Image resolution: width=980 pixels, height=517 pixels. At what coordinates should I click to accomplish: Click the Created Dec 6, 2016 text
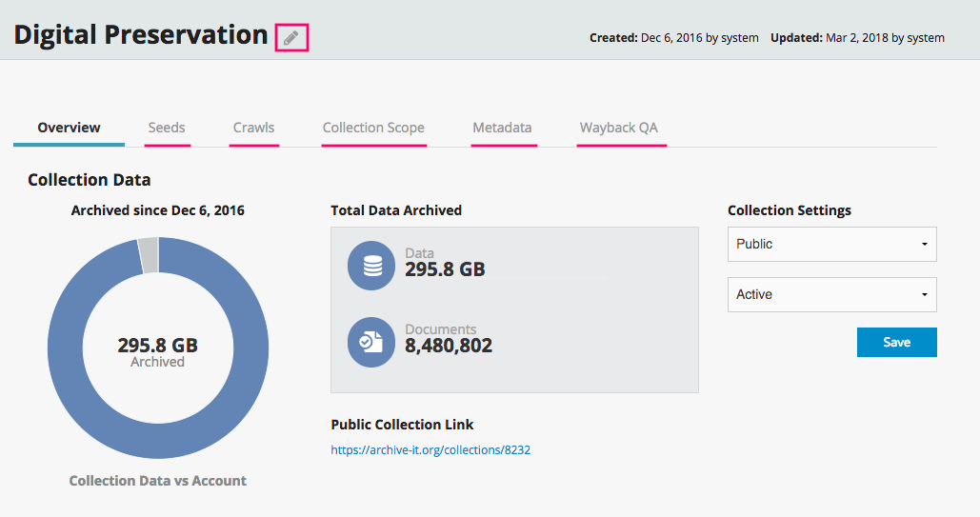(673, 37)
